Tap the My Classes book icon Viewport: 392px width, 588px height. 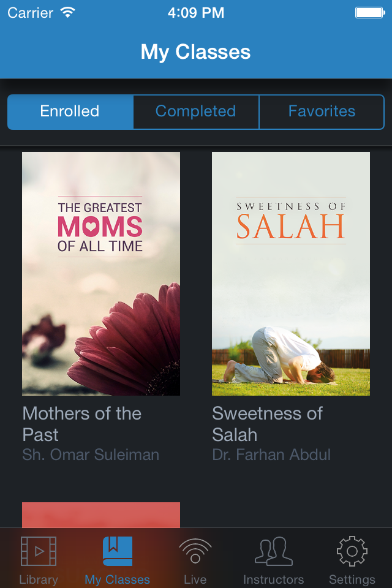(117, 551)
